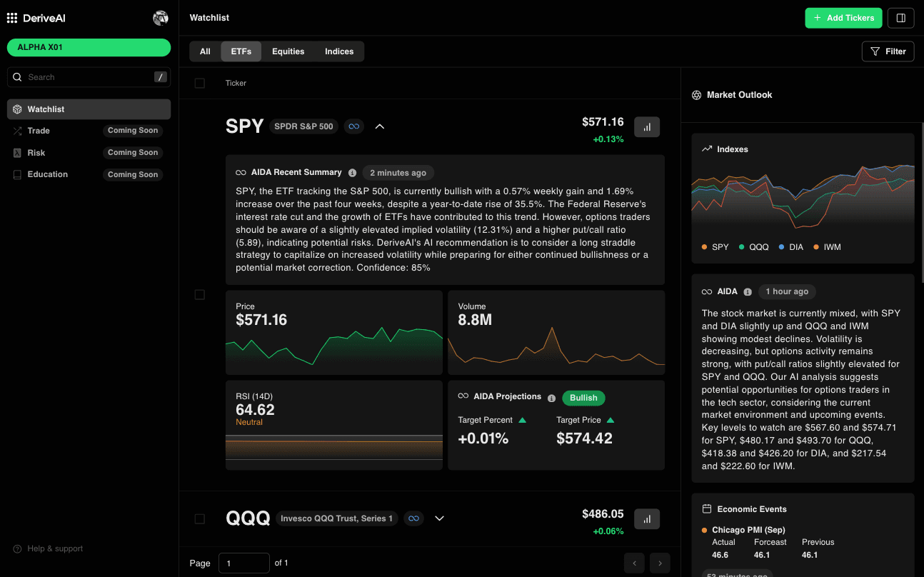
Task: Click infinity icon in AIDA Recent Summary
Action: pos(241,173)
